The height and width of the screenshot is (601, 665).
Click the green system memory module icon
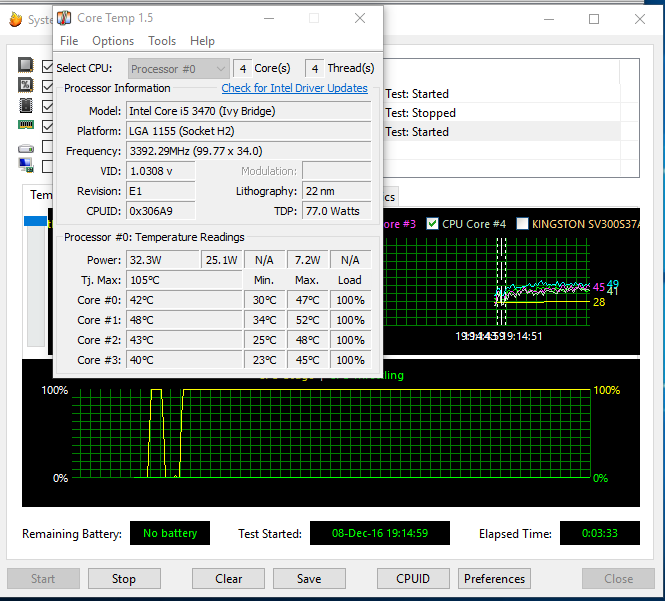coord(25,125)
